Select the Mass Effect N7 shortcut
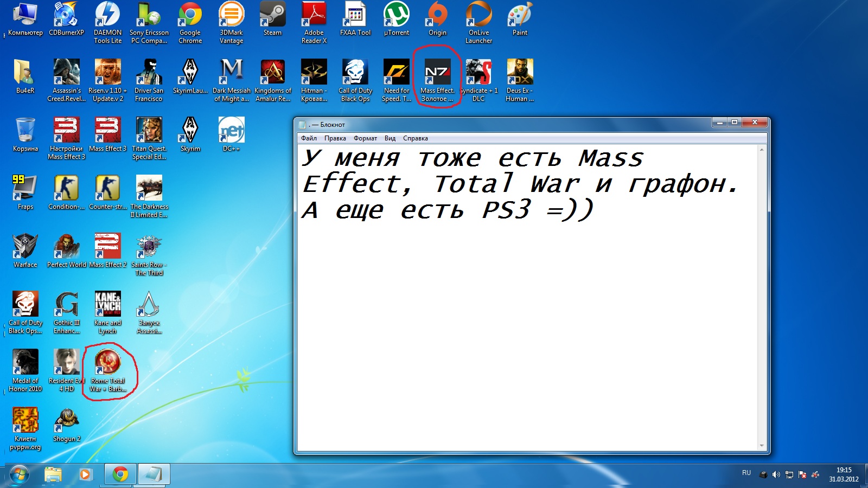This screenshot has width=868, height=488. [437, 80]
